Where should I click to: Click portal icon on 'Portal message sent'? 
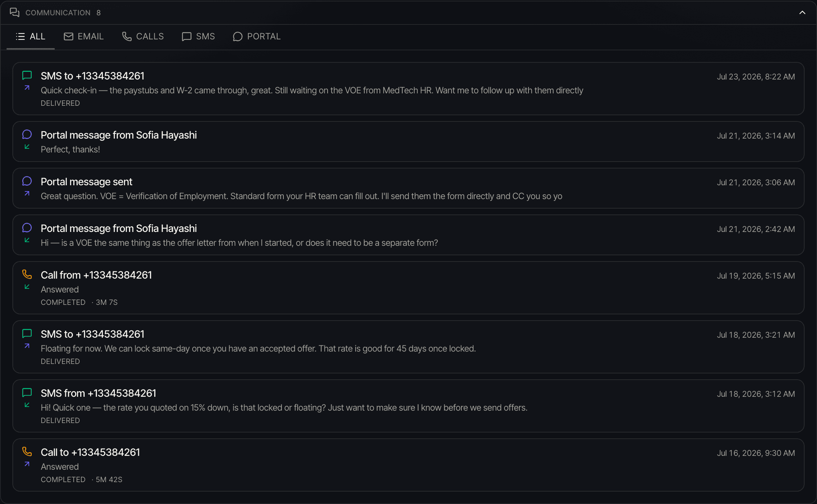(27, 181)
